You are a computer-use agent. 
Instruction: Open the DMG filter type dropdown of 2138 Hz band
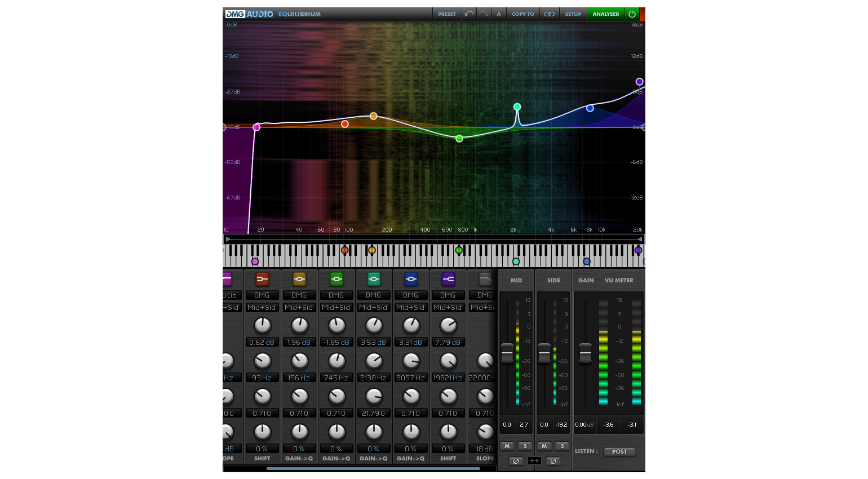click(x=374, y=295)
